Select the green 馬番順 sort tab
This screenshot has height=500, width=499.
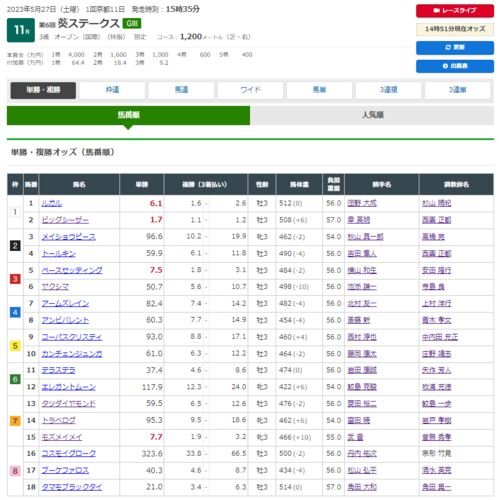click(128, 115)
